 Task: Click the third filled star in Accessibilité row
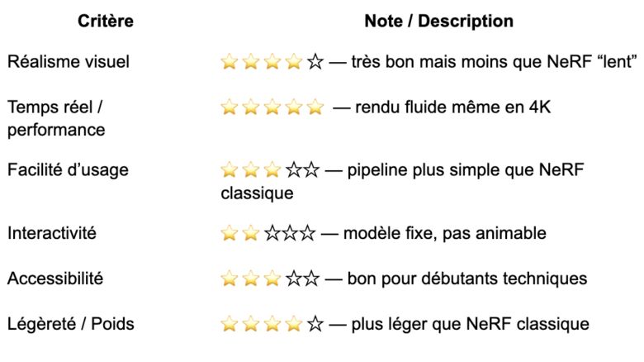click(272, 279)
